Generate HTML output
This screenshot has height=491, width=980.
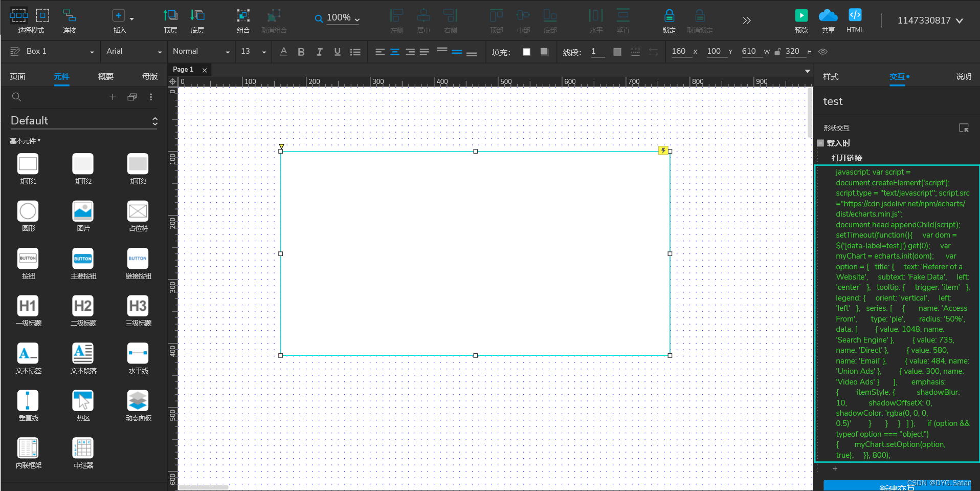coord(855,15)
